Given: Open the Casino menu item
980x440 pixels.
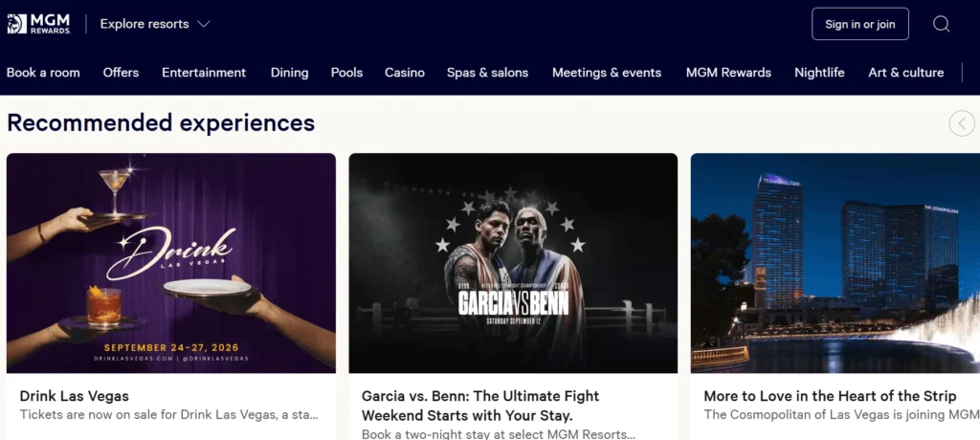Looking at the screenshot, I should point(405,73).
